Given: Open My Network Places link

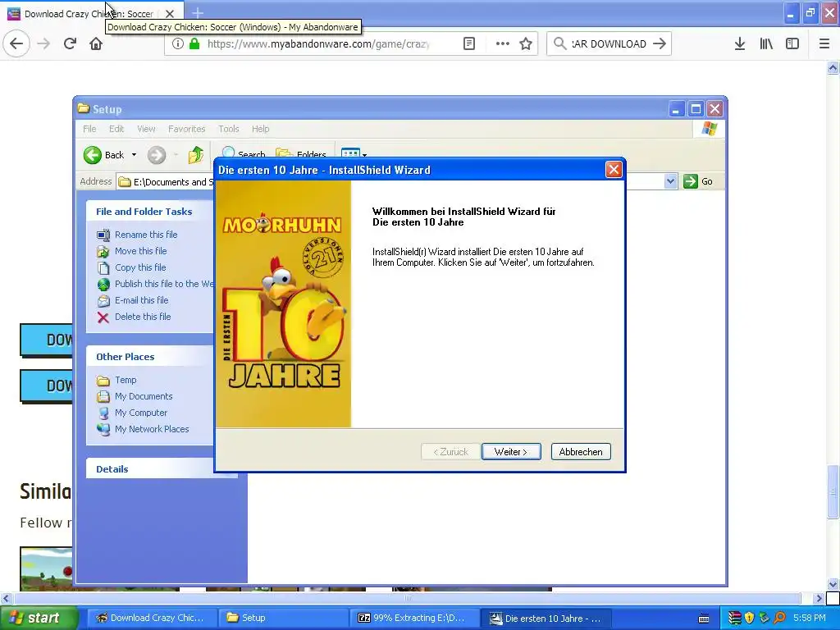Looking at the screenshot, I should (x=152, y=429).
